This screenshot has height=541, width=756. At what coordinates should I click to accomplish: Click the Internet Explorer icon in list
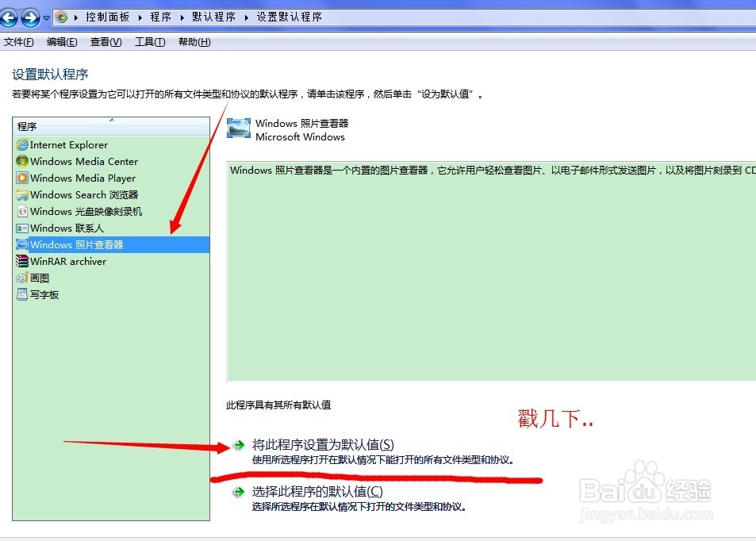(x=22, y=144)
